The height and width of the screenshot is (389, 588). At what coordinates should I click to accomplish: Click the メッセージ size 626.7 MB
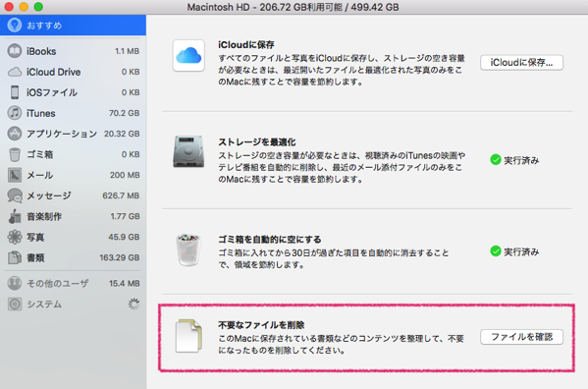click(121, 195)
